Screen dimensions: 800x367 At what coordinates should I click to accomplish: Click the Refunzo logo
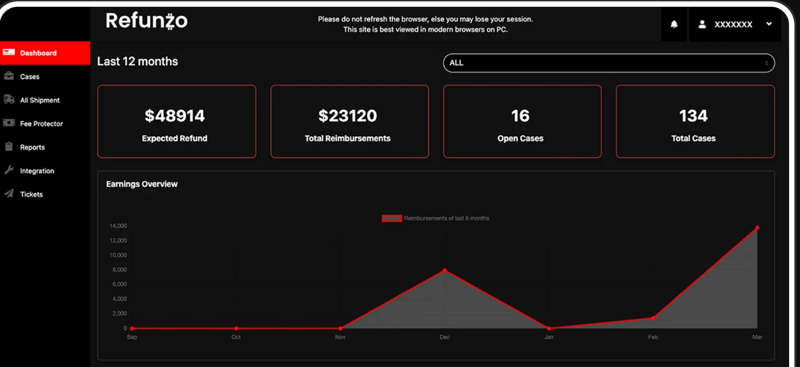click(146, 21)
